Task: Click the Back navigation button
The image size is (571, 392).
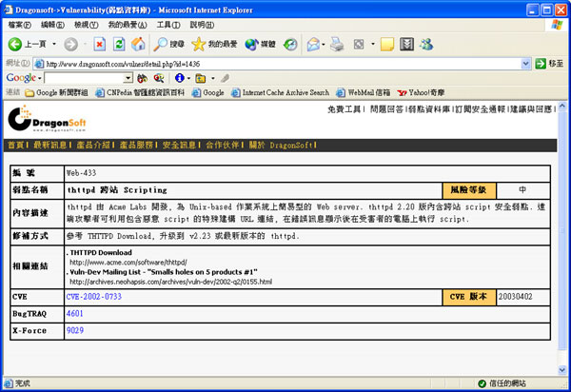Action: point(27,44)
